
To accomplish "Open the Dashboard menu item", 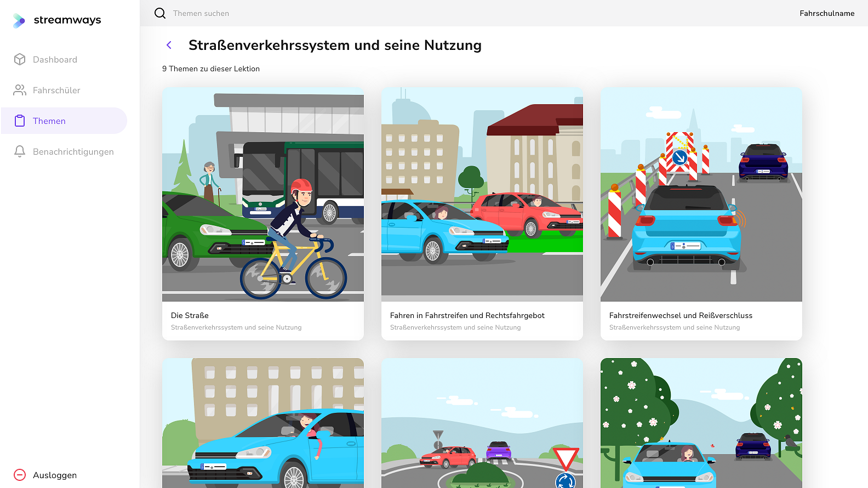I will pyautogui.click(x=55, y=59).
